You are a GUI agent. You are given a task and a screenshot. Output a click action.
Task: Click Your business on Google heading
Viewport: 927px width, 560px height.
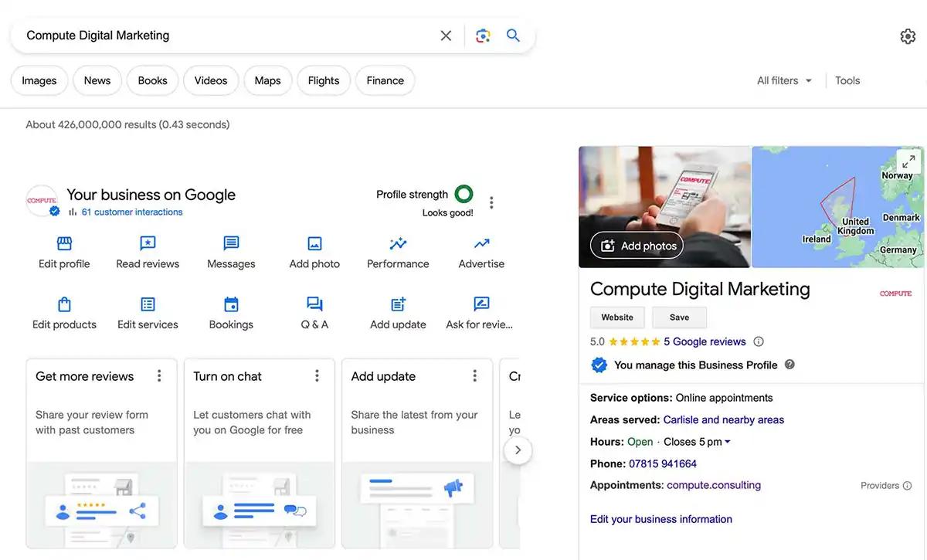tap(151, 195)
